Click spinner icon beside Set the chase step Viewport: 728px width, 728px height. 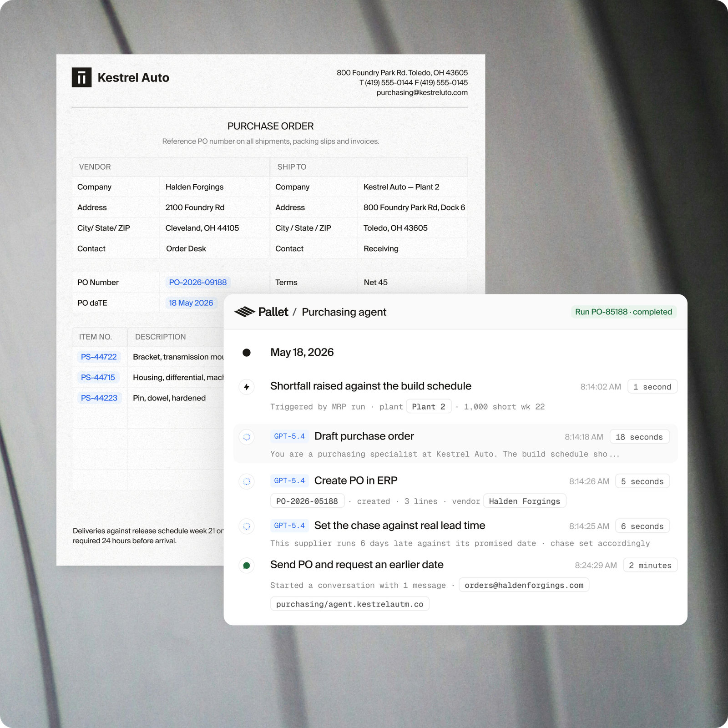(x=247, y=526)
